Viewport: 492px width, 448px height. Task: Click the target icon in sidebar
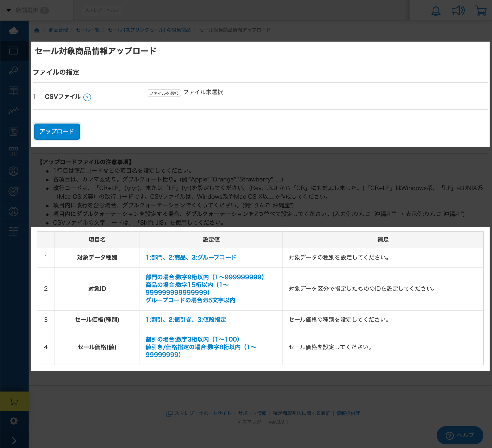click(x=13, y=191)
